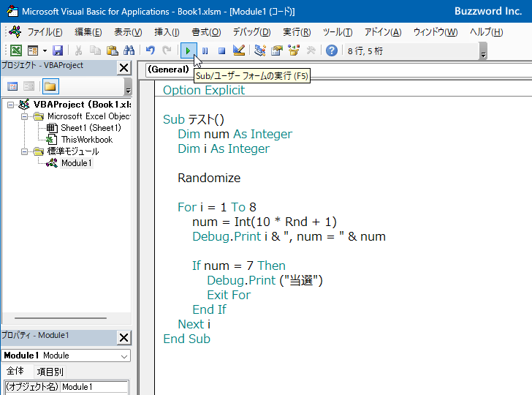Open the ツール(T) menu

tap(338, 32)
